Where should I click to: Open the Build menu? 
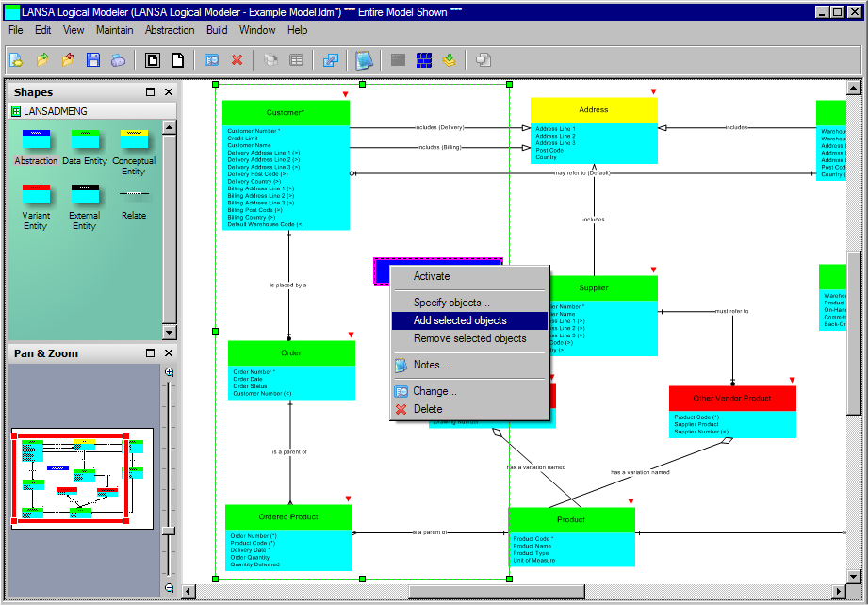coord(217,30)
